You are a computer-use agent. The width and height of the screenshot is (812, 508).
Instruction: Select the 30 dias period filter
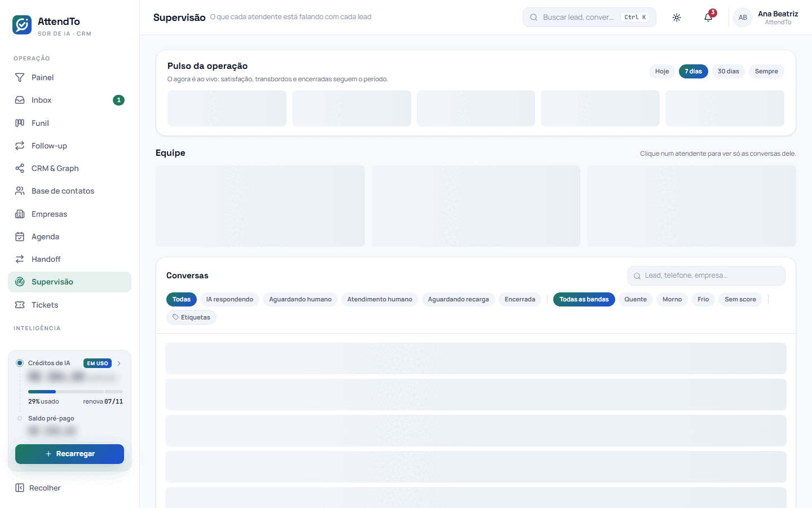point(728,71)
